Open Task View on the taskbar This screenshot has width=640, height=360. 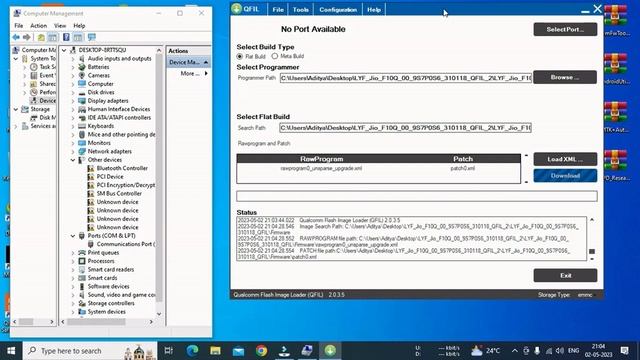(x=168, y=350)
